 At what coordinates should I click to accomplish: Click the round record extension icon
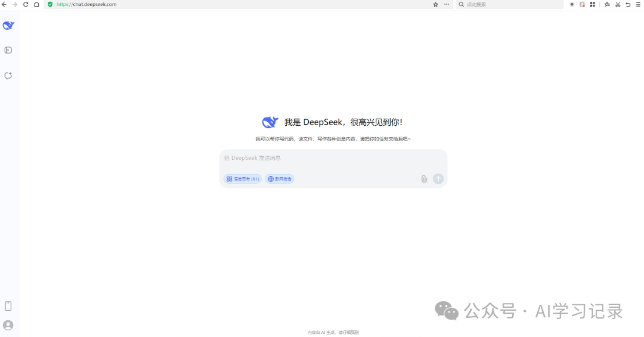pyautogui.click(x=572, y=5)
